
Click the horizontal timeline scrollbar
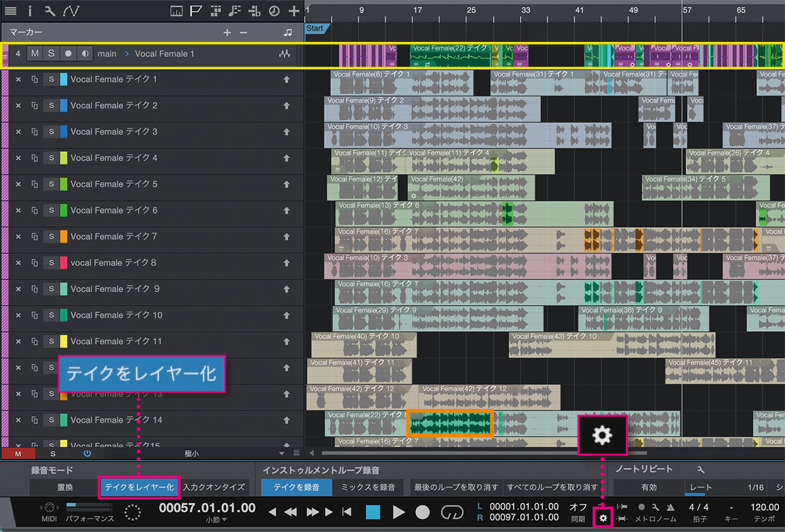484,453
